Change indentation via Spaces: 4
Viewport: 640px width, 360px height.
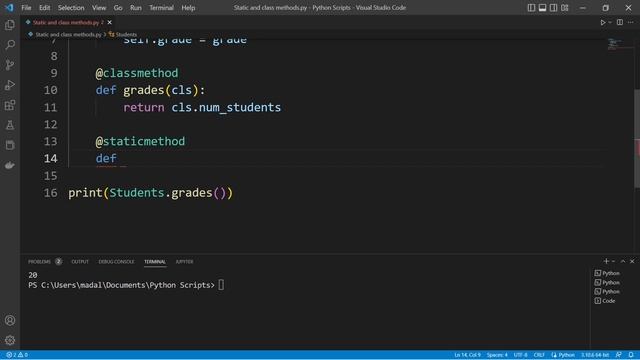click(x=497, y=355)
